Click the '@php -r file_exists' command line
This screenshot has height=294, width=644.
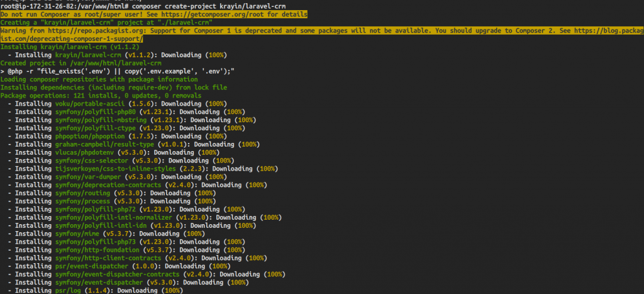(118, 71)
